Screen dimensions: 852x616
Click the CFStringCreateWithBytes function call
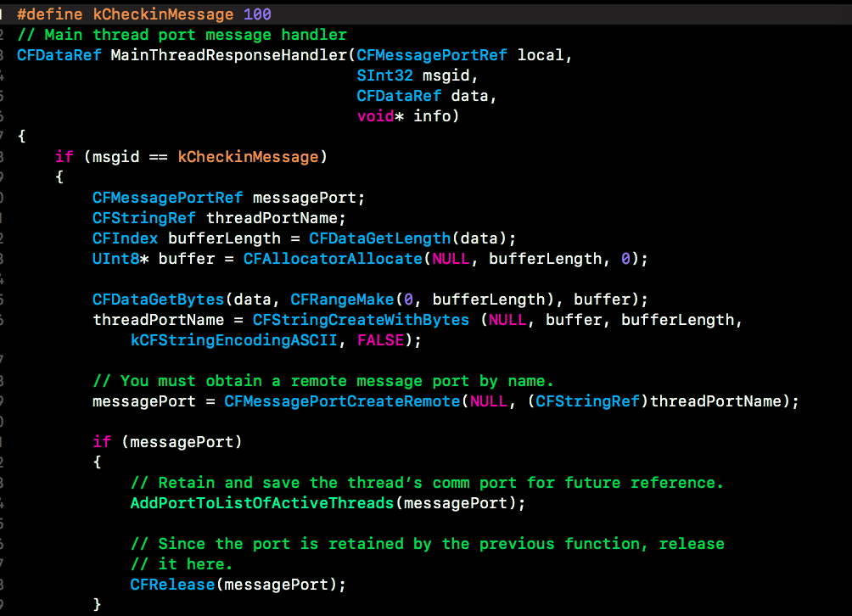pyautogui.click(x=361, y=320)
